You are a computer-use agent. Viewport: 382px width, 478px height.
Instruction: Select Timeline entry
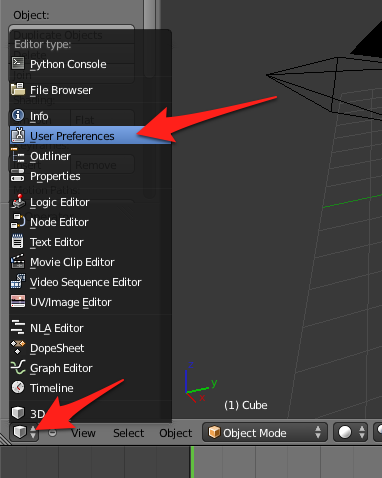point(90,388)
